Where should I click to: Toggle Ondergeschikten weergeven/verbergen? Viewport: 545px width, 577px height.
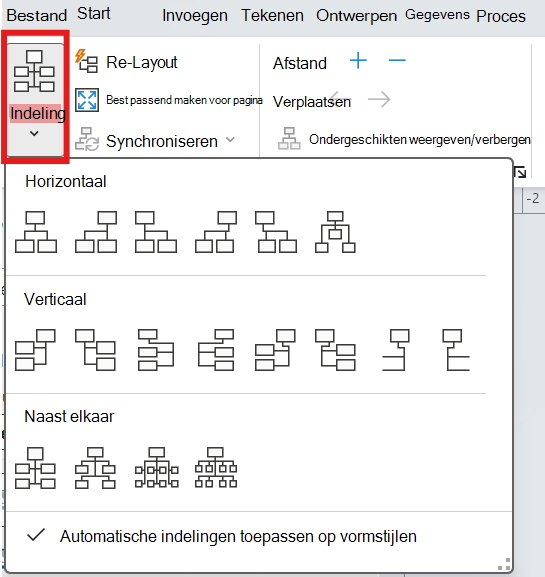pyautogui.click(x=404, y=139)
